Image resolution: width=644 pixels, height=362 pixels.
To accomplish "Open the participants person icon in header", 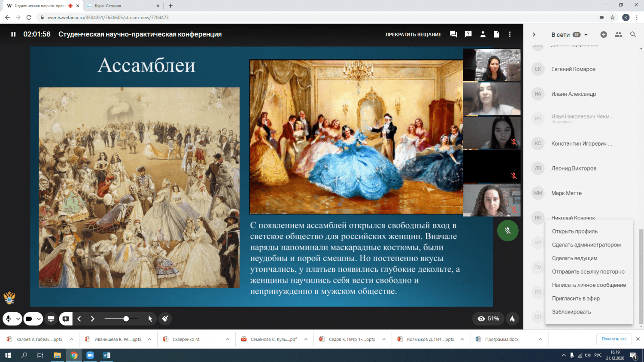I will point(483,34).
